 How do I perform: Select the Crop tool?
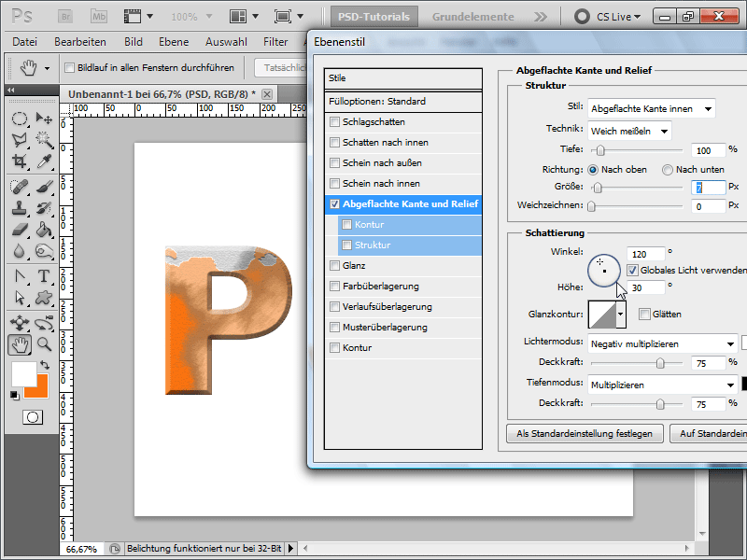point(19,161)
